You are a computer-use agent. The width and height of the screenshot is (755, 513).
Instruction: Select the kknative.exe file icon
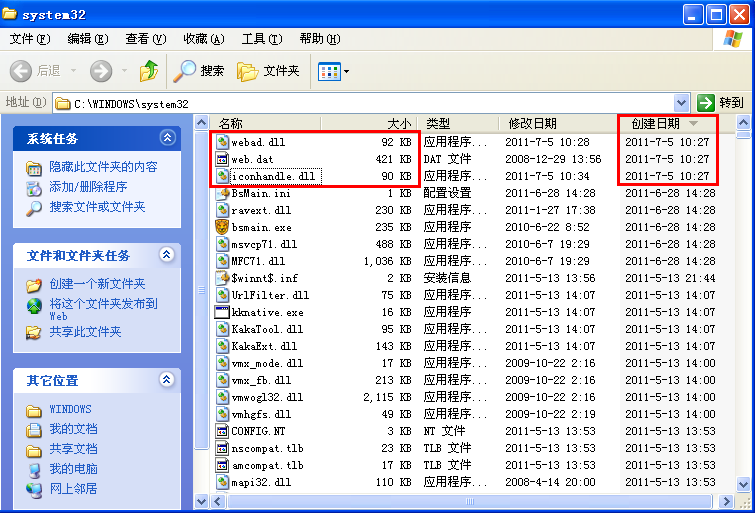[222, 312]
